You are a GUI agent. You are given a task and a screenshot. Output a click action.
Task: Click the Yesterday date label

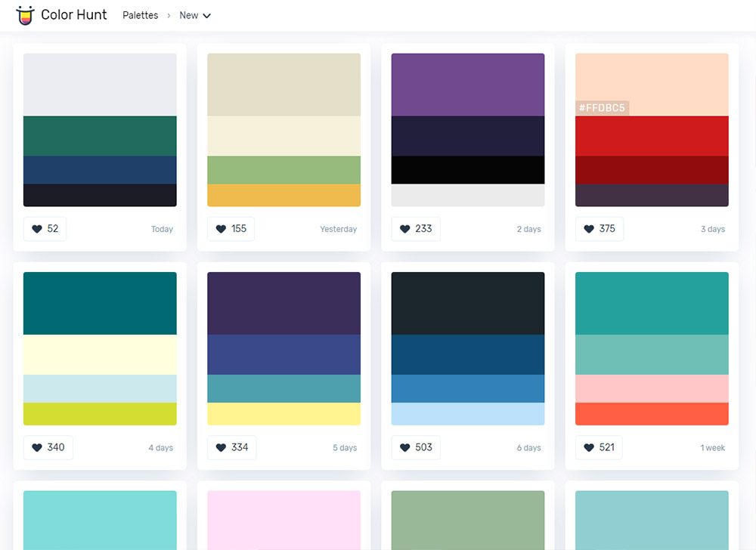339,229
